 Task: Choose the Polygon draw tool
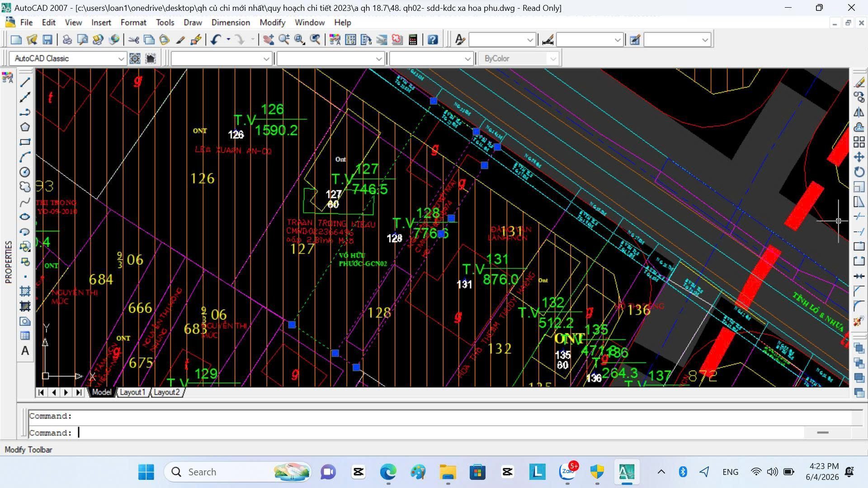coord(25,127)
